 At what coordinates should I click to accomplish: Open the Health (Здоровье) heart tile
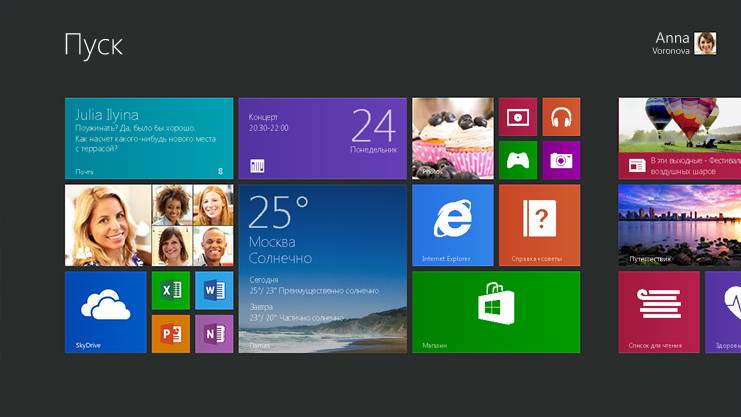coord(724,311)
